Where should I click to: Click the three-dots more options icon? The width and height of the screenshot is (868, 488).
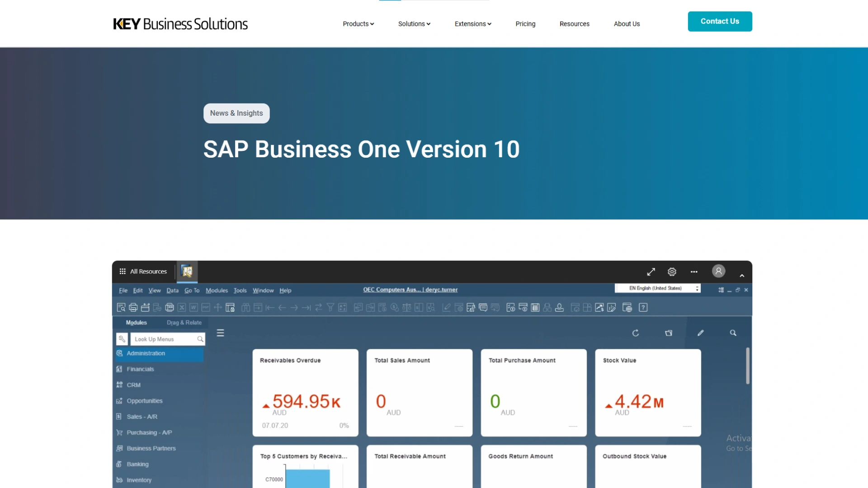coord(694,272)
